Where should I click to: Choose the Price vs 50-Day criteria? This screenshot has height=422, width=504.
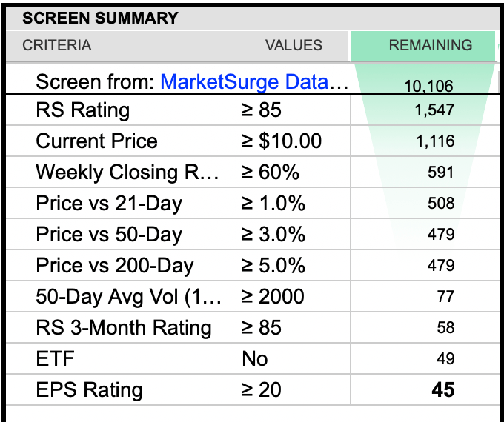click(108, 235)
